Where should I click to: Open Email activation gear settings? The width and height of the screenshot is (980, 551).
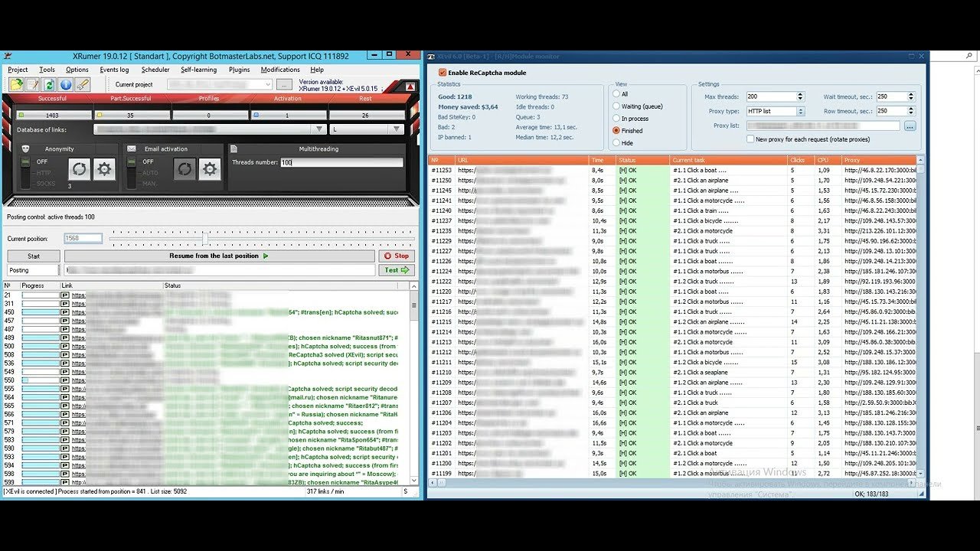[x=210, y=169]
